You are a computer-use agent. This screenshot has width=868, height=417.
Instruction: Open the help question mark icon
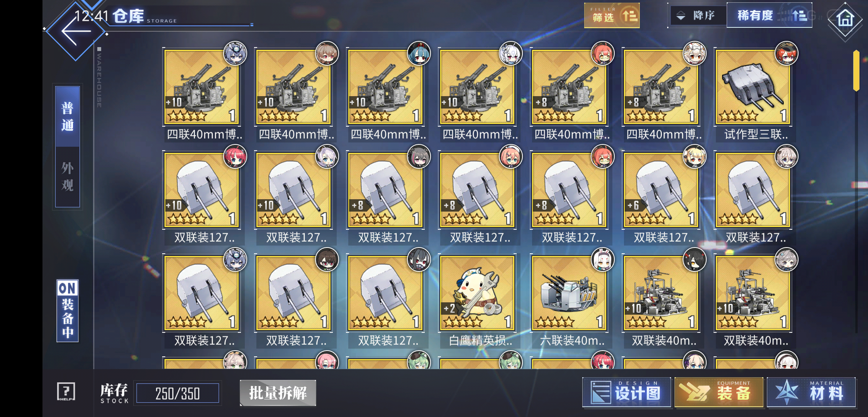coord(66,392)
